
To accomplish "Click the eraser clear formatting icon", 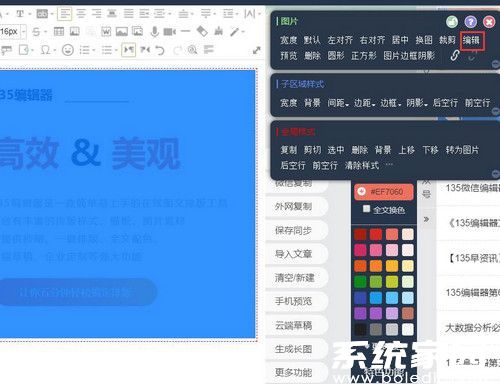I will [202, 31].
